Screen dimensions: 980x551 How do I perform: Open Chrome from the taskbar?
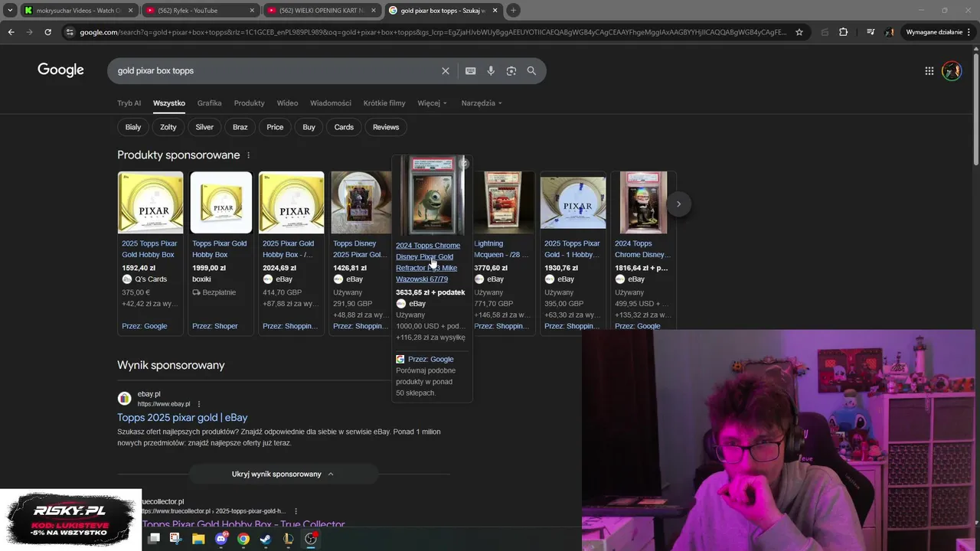coord(243,539)
